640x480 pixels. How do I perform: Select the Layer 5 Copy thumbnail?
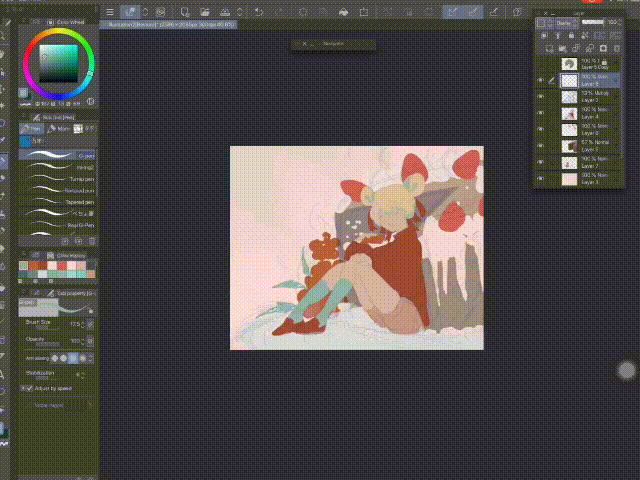(x=569, y=64)
